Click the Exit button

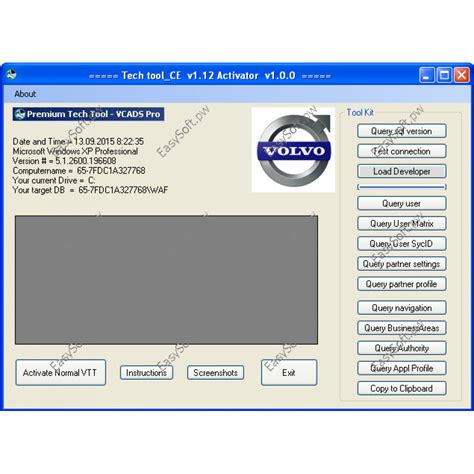point(289,372)
